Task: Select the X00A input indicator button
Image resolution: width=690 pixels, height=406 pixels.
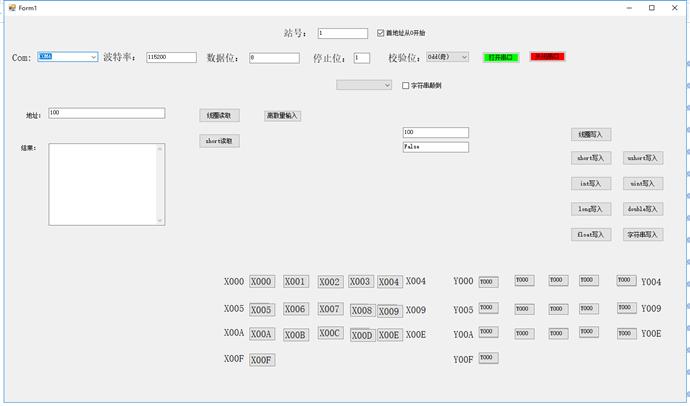Action: point(261,335)
